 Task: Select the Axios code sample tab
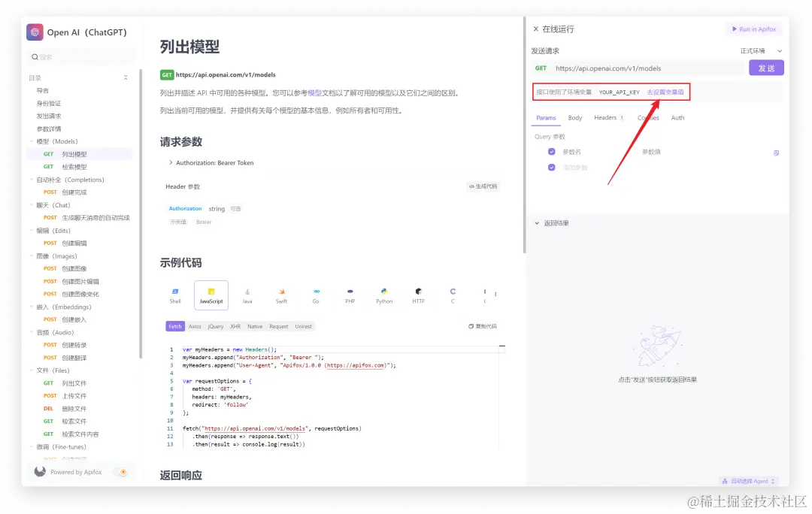195,326
